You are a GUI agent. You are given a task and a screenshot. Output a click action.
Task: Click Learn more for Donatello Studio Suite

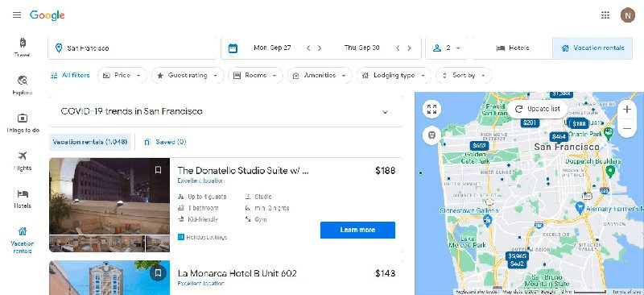coord(357,230)
